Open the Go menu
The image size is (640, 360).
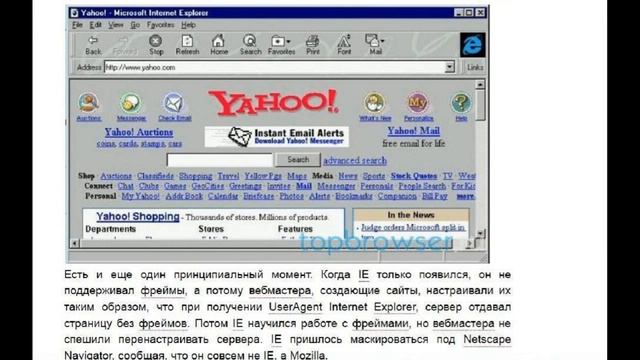(x=135, y=25)
